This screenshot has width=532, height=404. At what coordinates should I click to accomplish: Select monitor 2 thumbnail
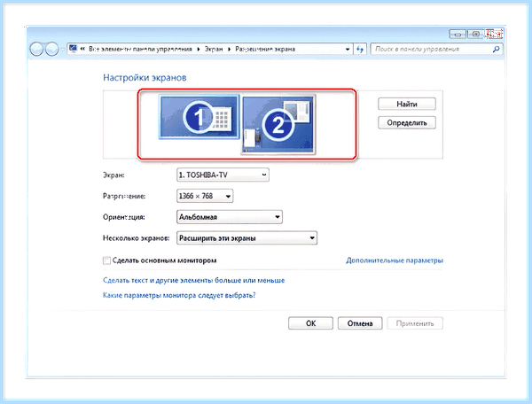pyautogui.click(x=278, y=124)
